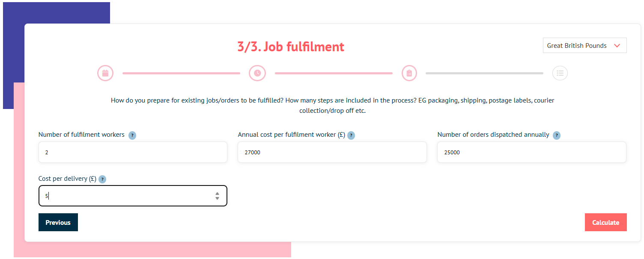Show help for Number of fulfilment workers
The width and height of the screenshot is (644, 259).
click(132, 135)
